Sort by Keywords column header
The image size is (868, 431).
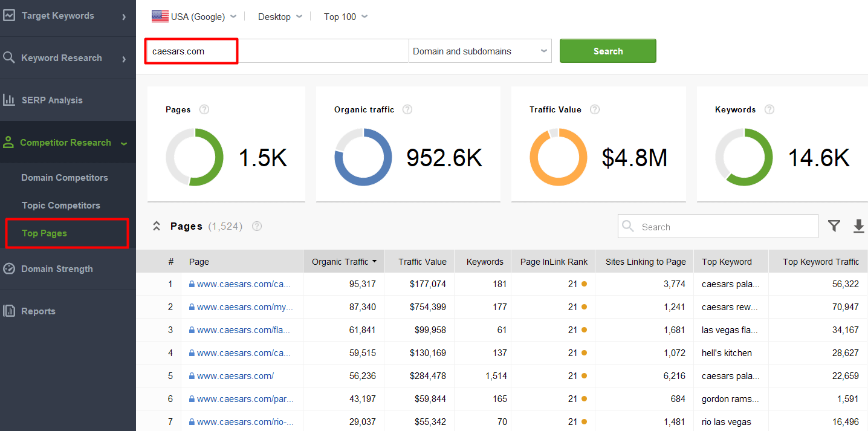click(x=482, y=262)
